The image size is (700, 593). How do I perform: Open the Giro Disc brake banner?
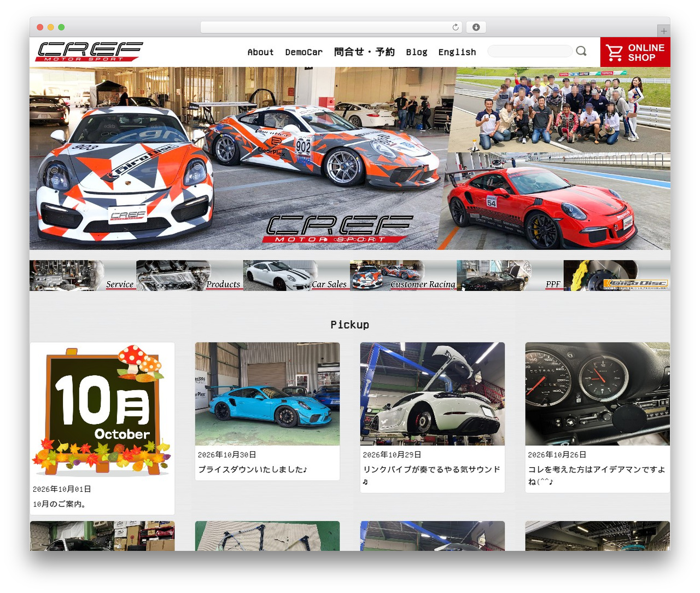(x=617, y=275)
